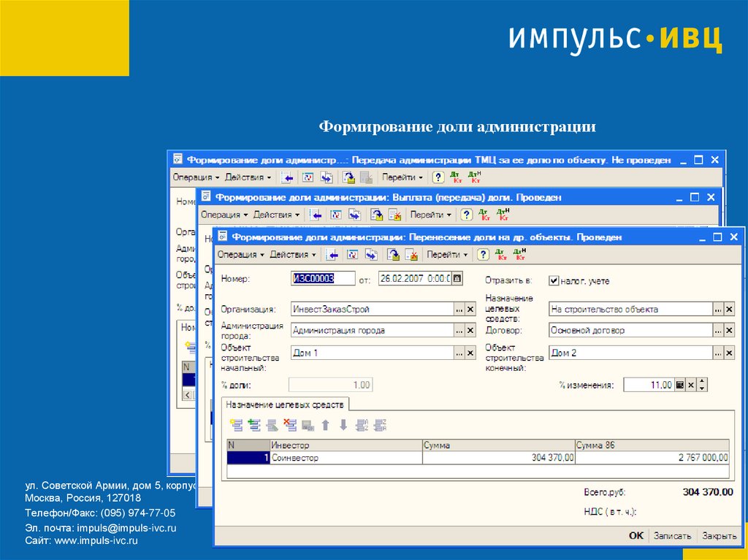This screenshot has width=748, height=560.
Task: Select the 'Назначение целевых средств' tab
Action: pyautogui.click(x=285, y=404)
